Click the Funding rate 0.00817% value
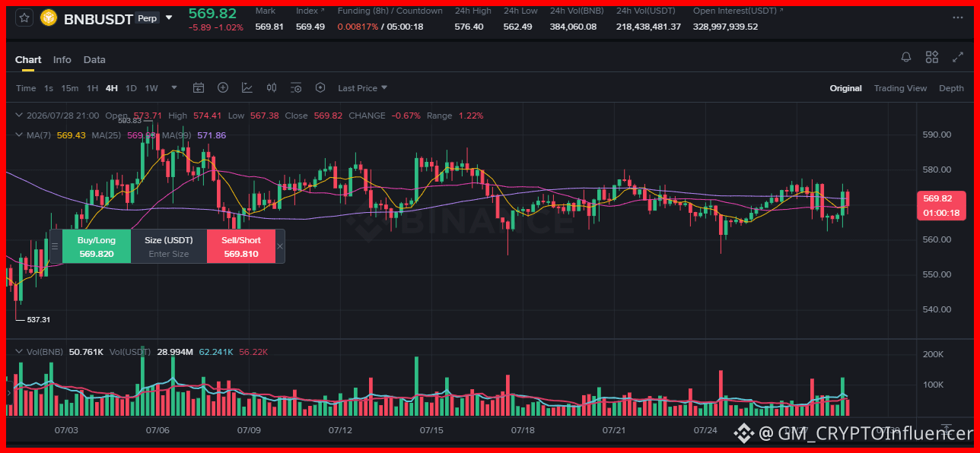Viewport: 980px width, 453px height. pyautogui.click(x=358, y=27)
